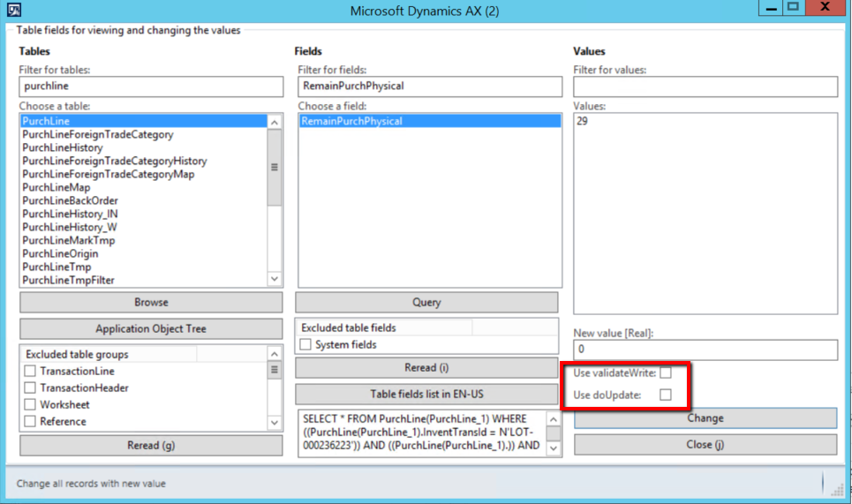Click the Query button

[426, 303]
